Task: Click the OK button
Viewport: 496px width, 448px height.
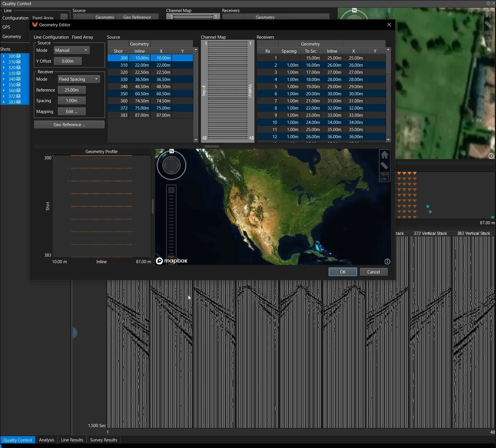Action: (343, 272)
